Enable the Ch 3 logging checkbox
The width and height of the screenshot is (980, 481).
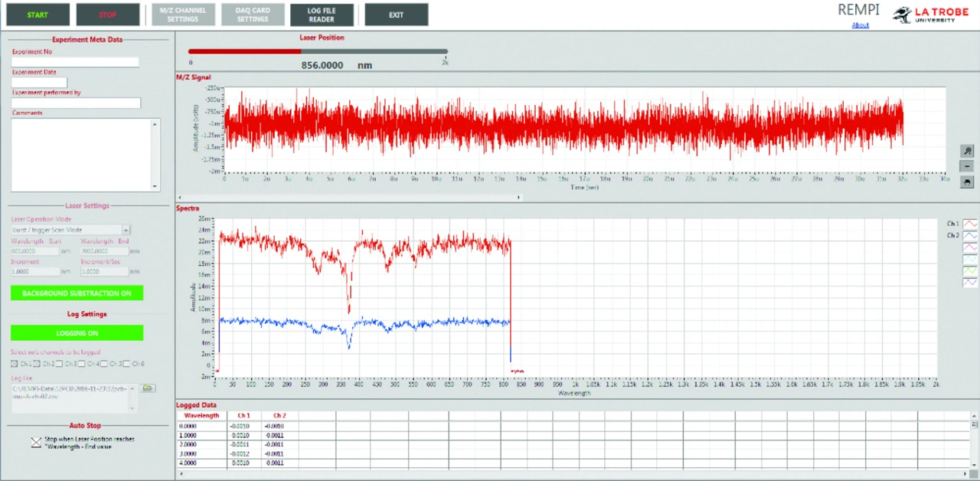click(x=60, y=364)
